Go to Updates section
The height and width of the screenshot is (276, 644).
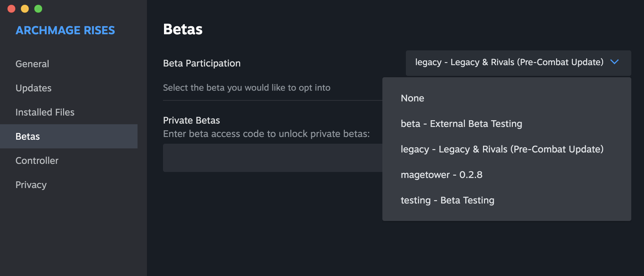coord(34,88)
